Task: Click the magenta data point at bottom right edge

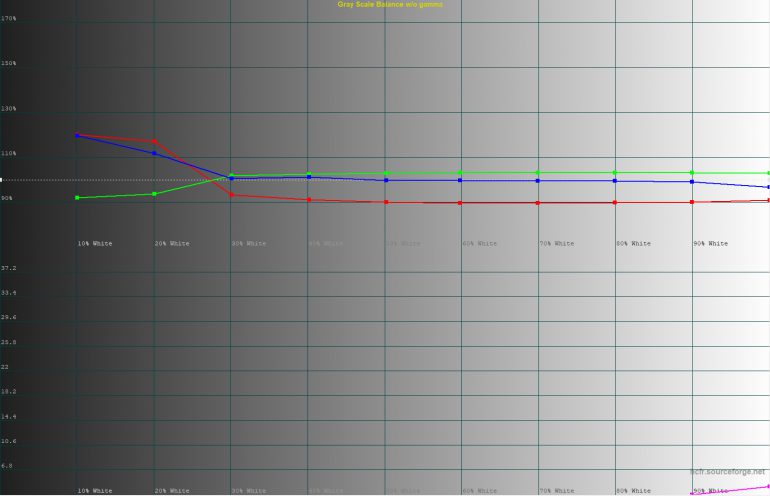Action: [x=767, y=487]
